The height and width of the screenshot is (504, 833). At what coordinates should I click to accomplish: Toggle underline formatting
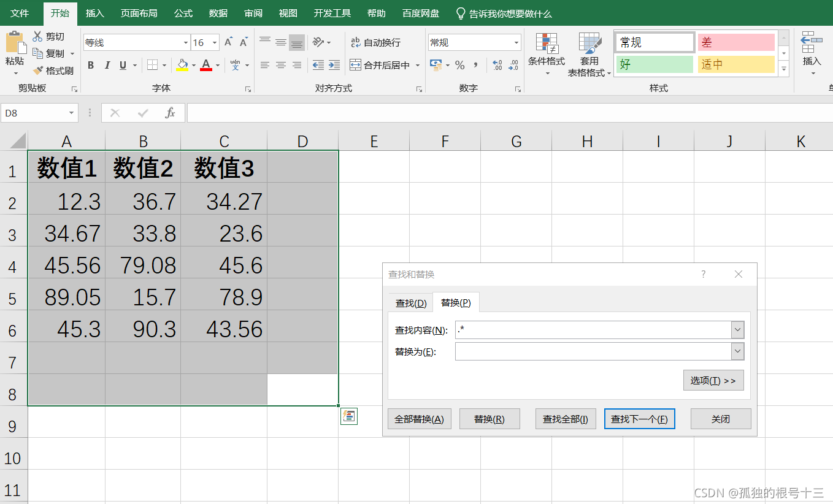[123, 65]
